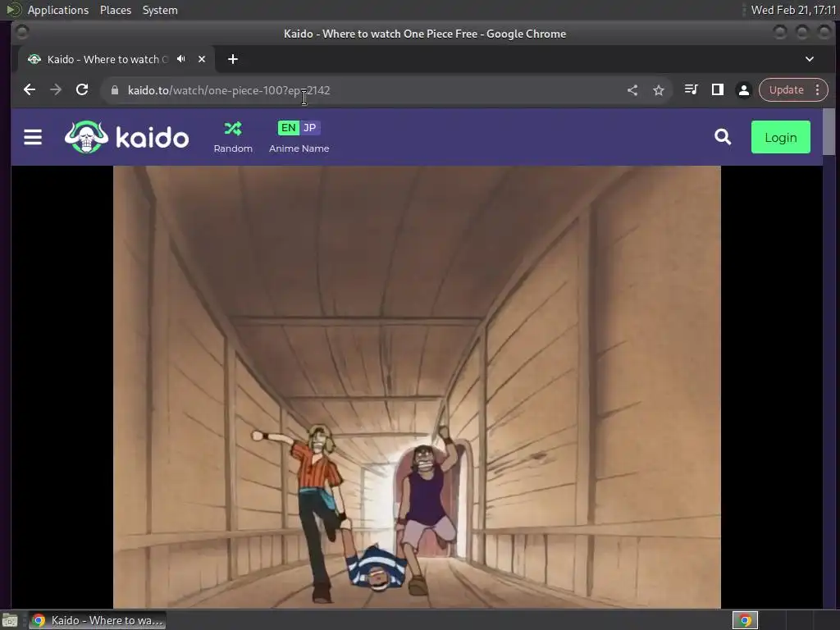Open a new Chrome tab
The image size is (840, 630).
tap(232, 59)
